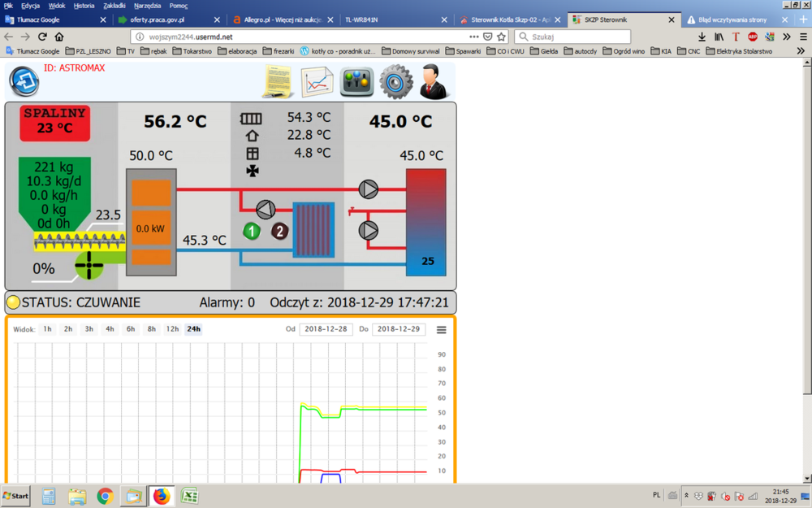Viewport: 812px width, 508px height.
Task: Click the red SPALINY temperature box
Action: [x=54, y=121]
